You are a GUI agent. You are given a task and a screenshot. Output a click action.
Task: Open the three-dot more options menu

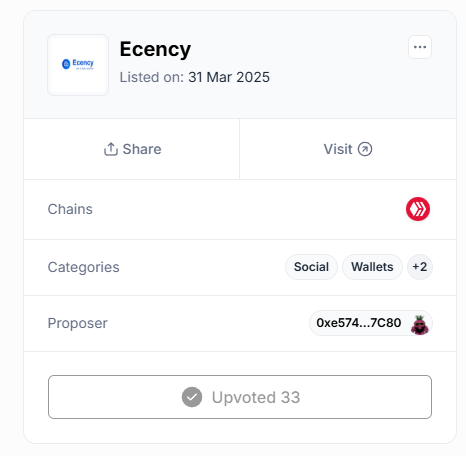click(420, 47)
